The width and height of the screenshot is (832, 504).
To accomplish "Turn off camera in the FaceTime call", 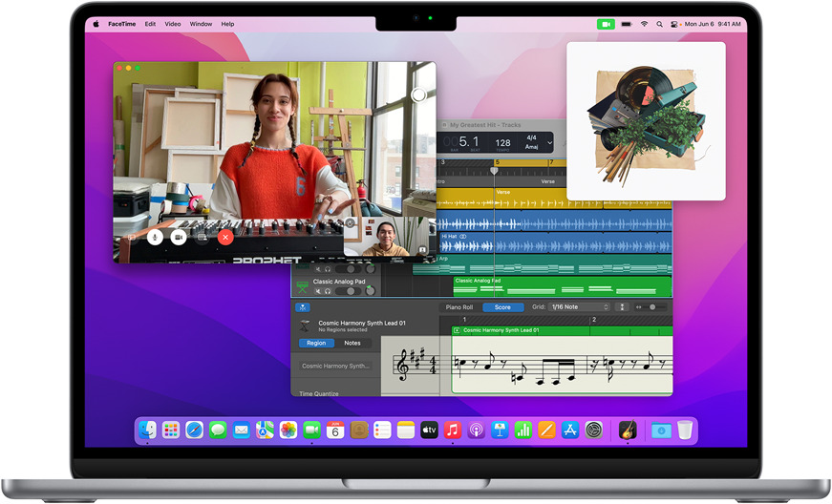I will tap(179, 238).
